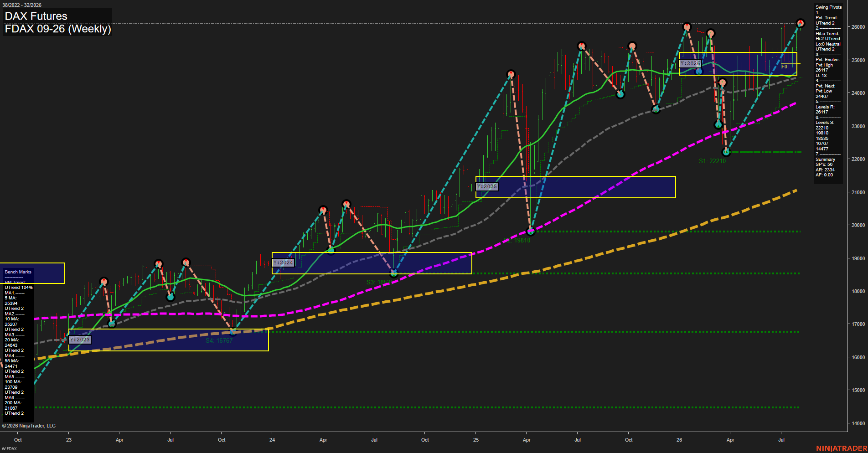
Task: Click the 21000 price axis label
Action: point(858,192)
